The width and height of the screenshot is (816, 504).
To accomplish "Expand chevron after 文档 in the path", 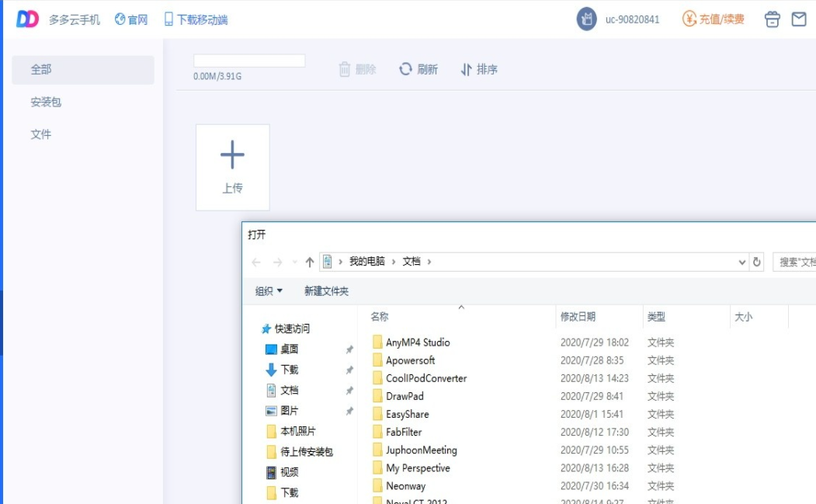I will [x=429, y=262].
